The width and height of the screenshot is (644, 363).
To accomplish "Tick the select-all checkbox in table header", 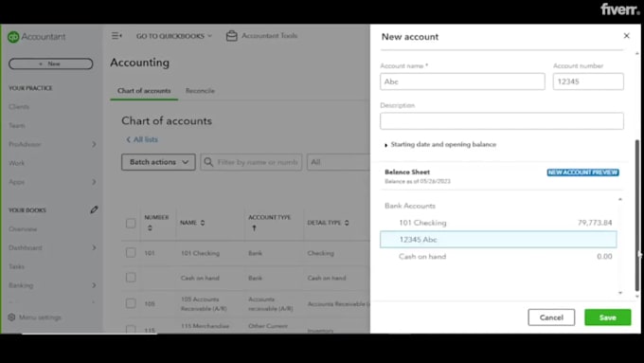I will pos(131,224).
